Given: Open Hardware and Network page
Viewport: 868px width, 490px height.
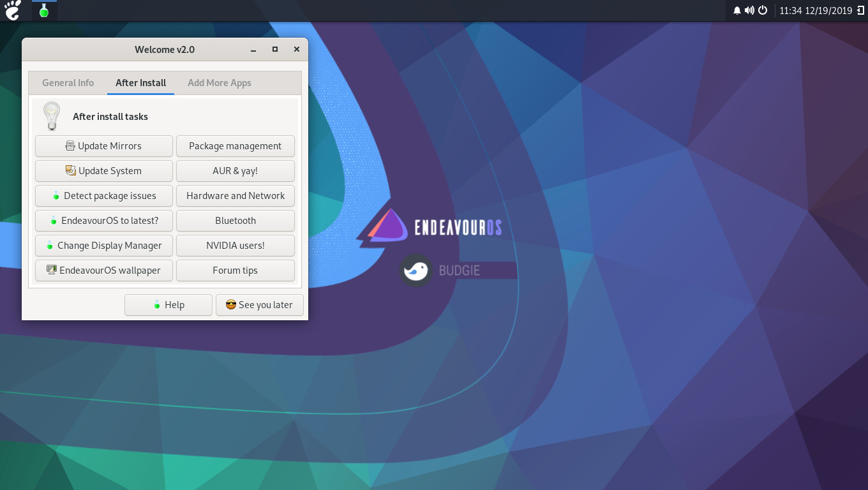Looking at the screenshot, I should click(x=235, y=196).
